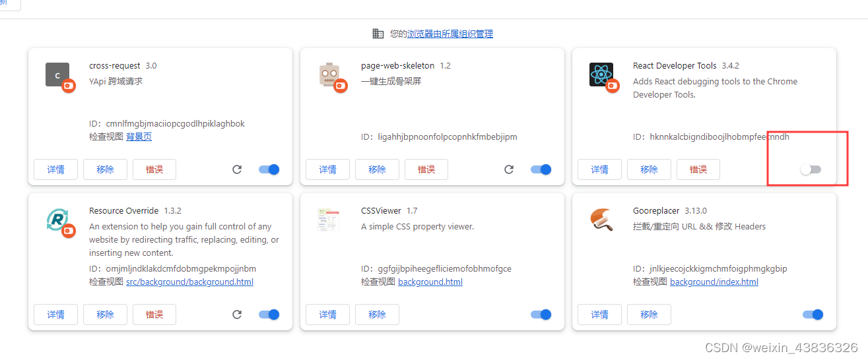The image size is (868, 360).
Task: Click ID cmnlfmgbjmaciiopcgodlhpiklaghbok text
Action: (167, 123)
